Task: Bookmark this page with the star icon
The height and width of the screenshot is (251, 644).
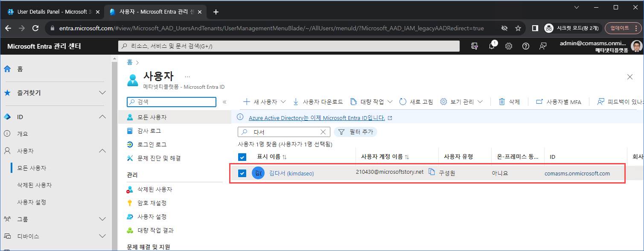Action: pos(518,28)
